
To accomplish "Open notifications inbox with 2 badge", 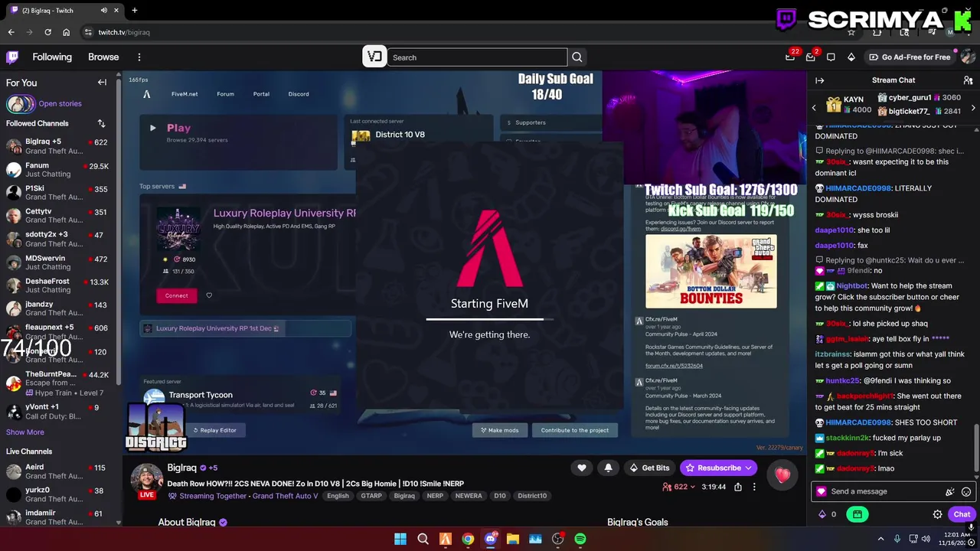I will pyautogui.click(x=811, y=57).
